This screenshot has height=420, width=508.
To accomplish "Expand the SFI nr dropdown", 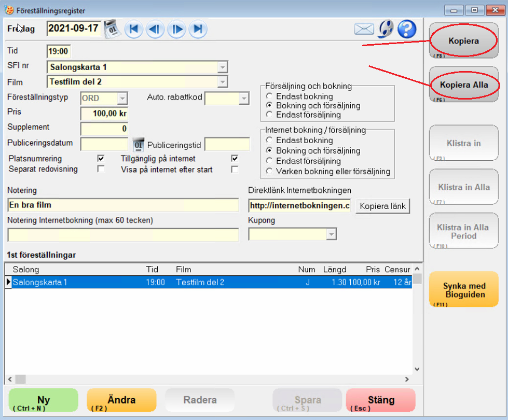I will pyautogui.click(x=222, y=67).
